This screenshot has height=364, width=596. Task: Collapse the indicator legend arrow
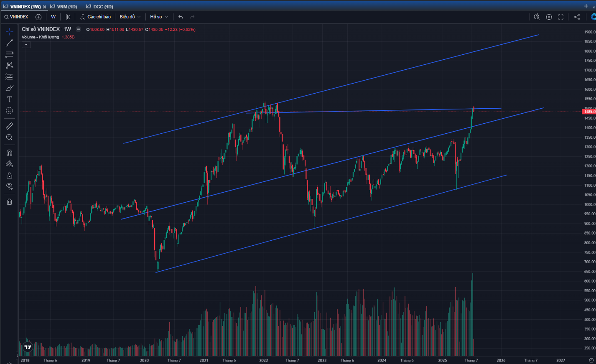(26, 44)
